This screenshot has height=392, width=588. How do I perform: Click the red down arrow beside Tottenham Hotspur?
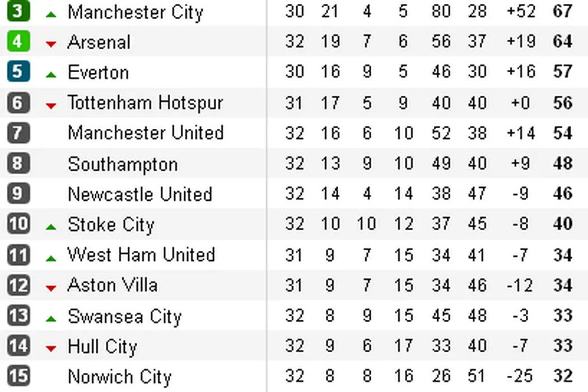click(51, 105)
